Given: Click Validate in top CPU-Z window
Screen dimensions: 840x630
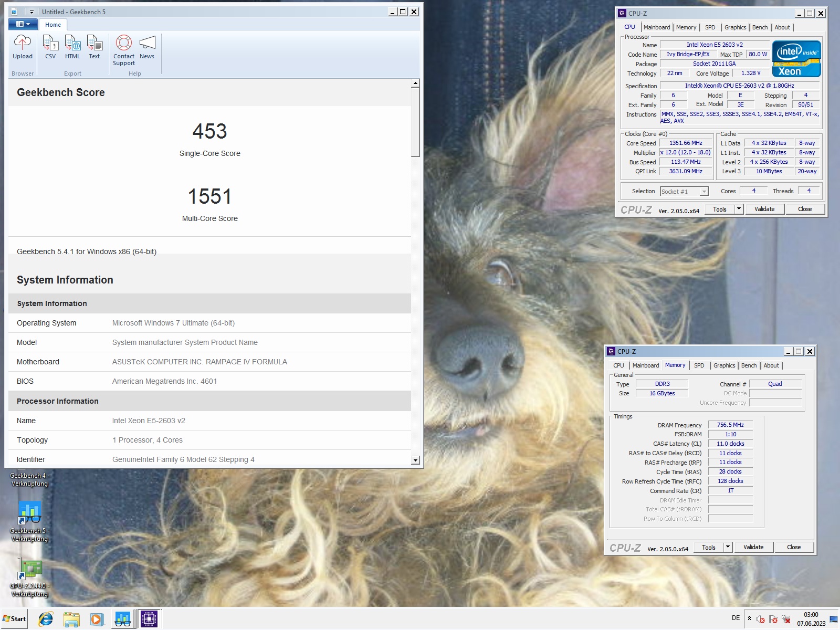Looking at the screenshot, I should (764, 209).
